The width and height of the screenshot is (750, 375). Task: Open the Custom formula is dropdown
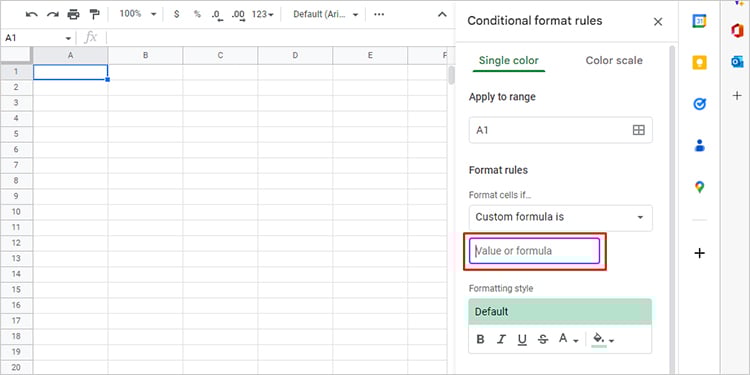pos(561,218)
